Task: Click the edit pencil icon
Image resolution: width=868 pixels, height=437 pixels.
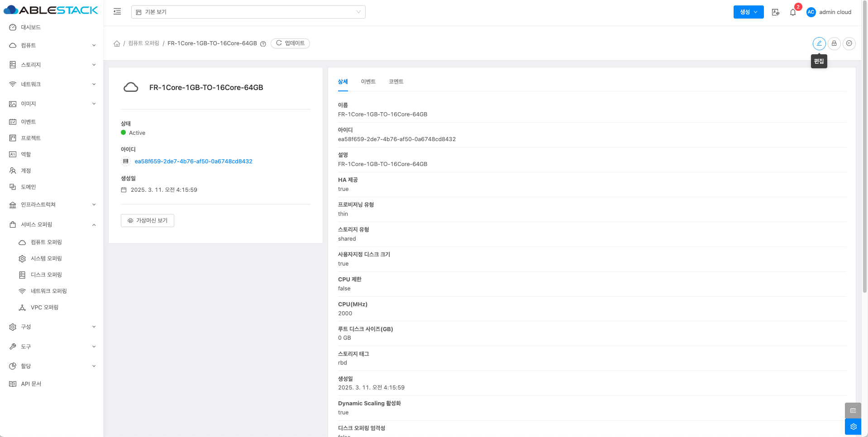Action: point(819,43)
